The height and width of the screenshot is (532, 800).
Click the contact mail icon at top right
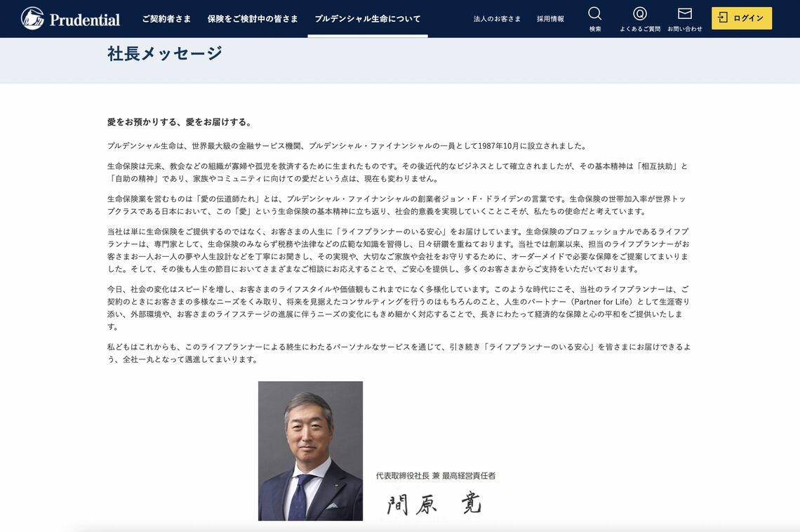pos(684,13)
